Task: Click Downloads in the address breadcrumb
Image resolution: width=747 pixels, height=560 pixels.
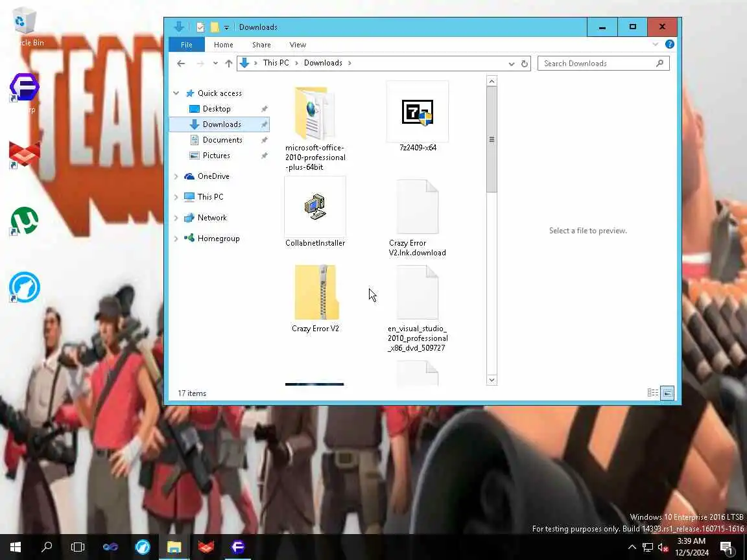Action: [323, 63]
